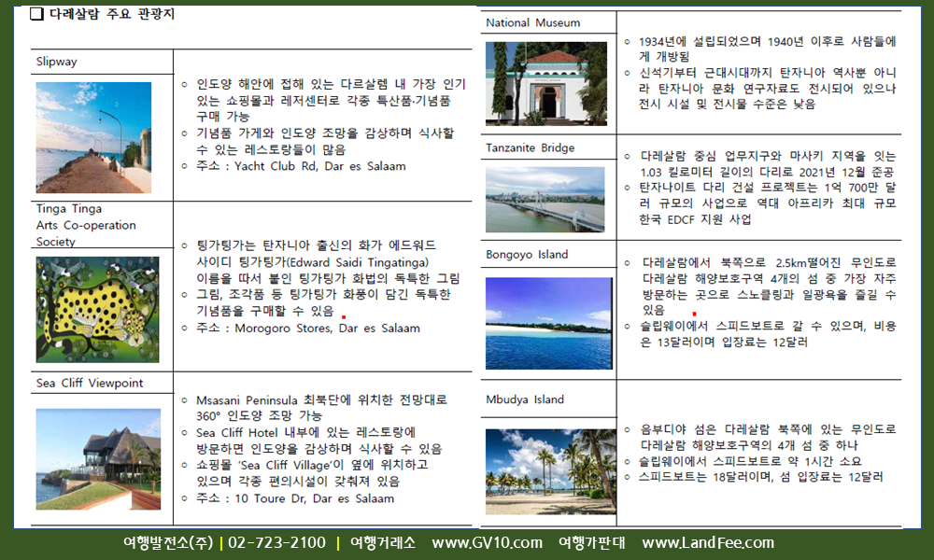Click the 여행가판대 footer label
This screenshot has width=934, height=560.
click(x=591, y=543)
